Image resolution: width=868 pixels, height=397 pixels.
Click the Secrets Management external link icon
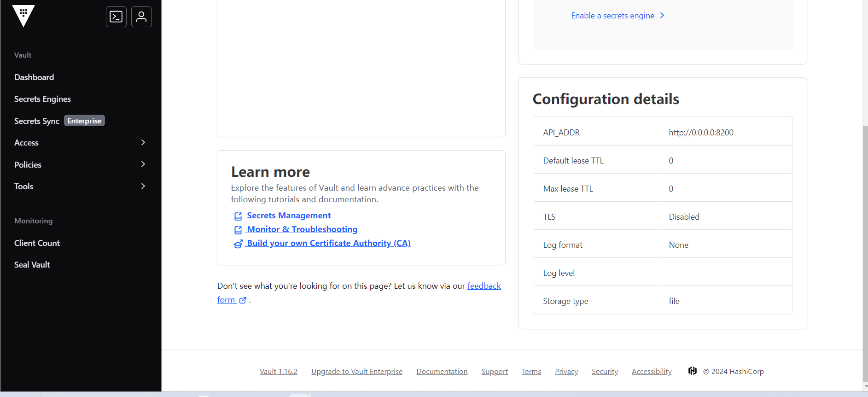tap(238, 216)
